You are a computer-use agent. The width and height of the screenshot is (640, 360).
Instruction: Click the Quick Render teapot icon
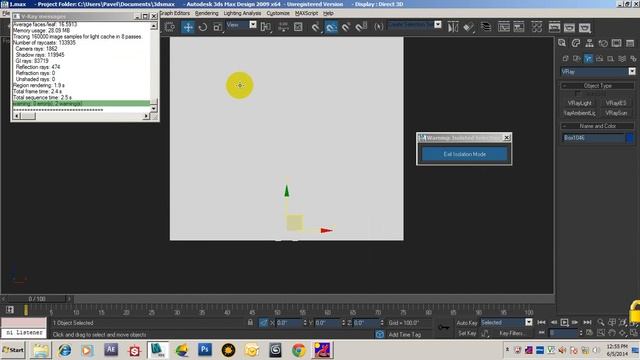(584, 27)
